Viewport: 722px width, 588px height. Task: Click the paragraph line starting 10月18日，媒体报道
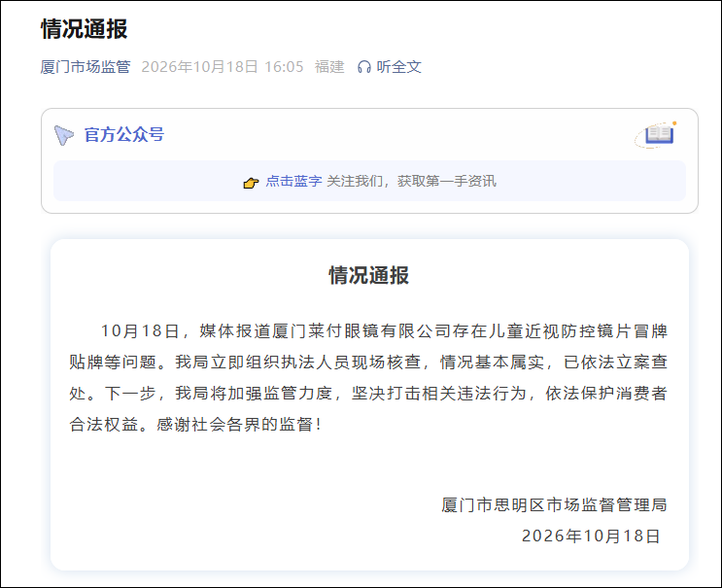384,331
